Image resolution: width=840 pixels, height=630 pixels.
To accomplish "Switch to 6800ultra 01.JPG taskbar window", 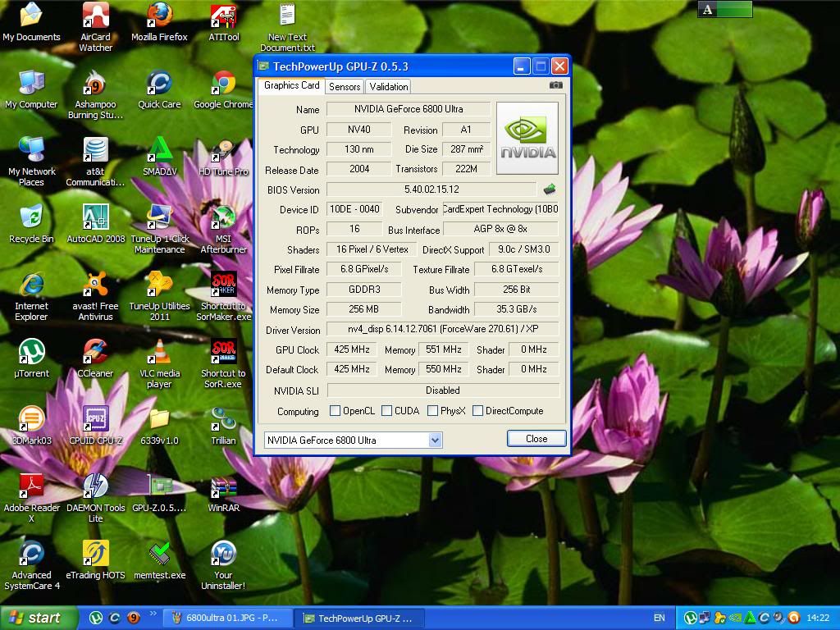I will coord(227,619).
